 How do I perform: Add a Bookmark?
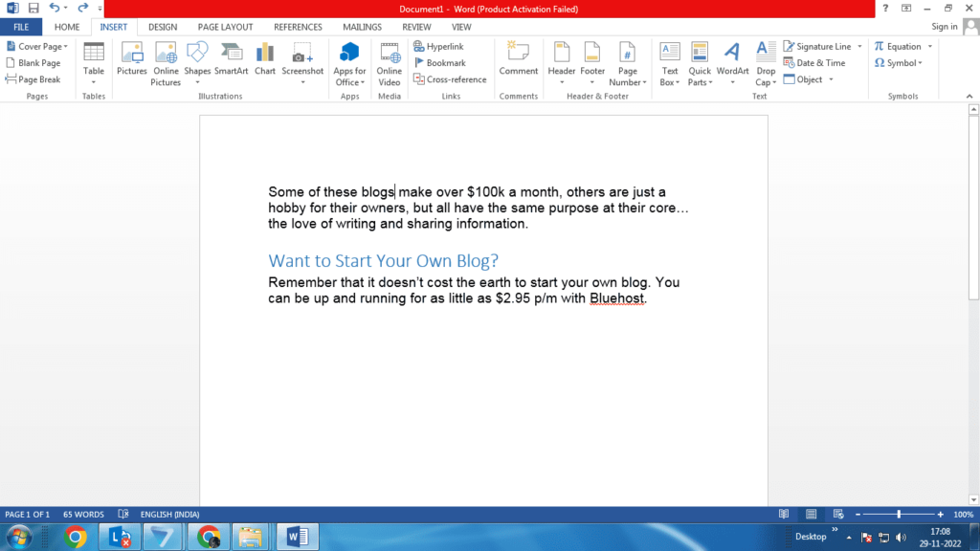tap(440, 62)
